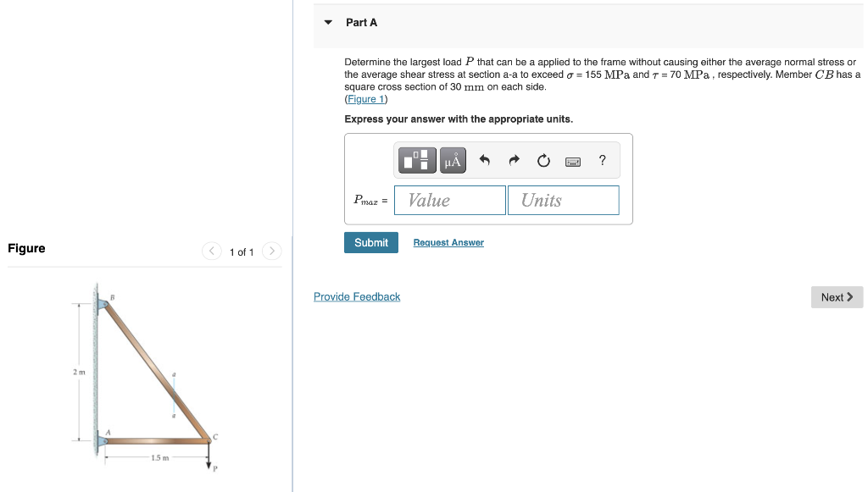Select the Figure panel heading

(25, 248)
